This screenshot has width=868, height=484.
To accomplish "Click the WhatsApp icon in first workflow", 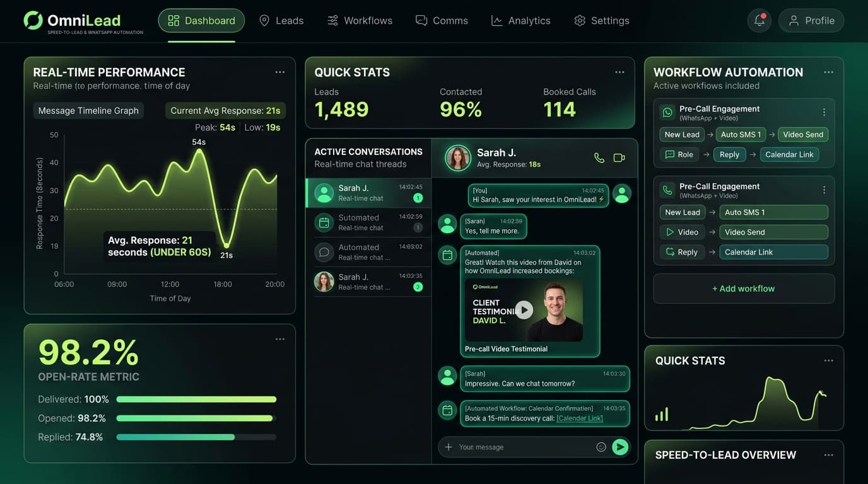I will [667, 113].
